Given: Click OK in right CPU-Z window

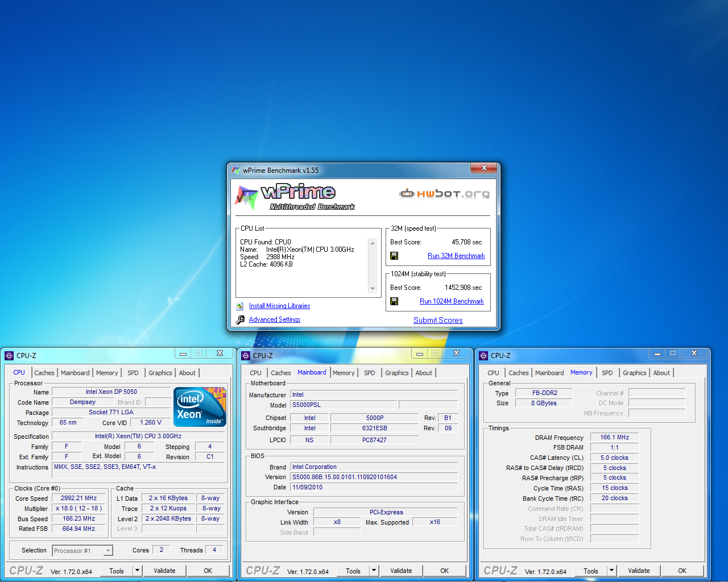Looking at the screenshot, I should click(682, 571).
